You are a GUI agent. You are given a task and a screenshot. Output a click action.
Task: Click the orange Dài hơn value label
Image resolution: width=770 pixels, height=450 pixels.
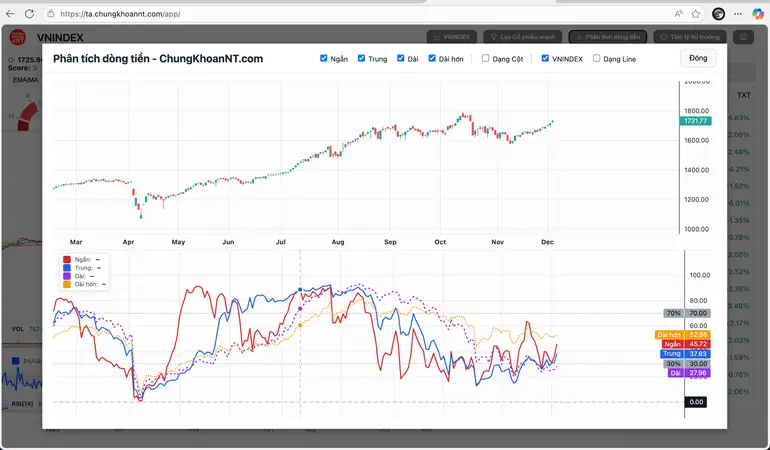point(668,334)
